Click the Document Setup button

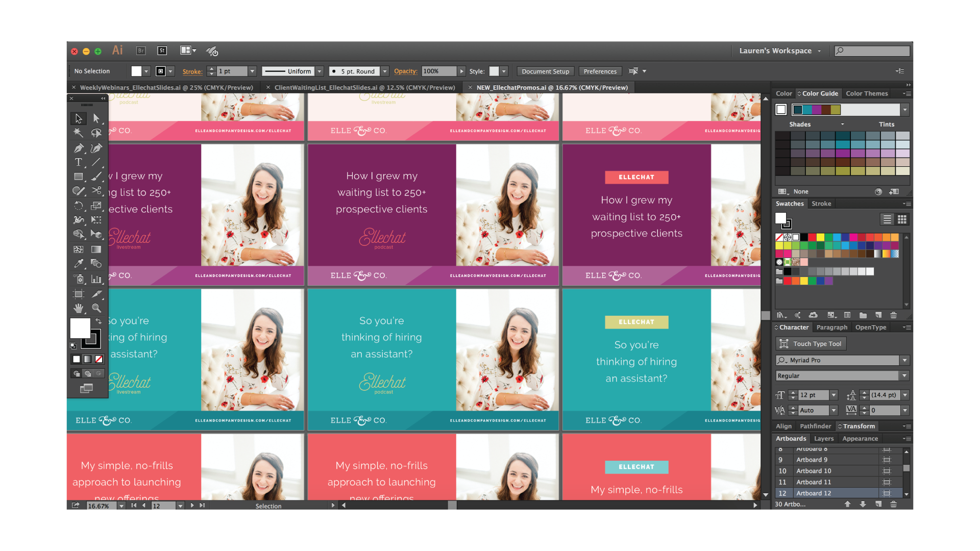(545, 71)
